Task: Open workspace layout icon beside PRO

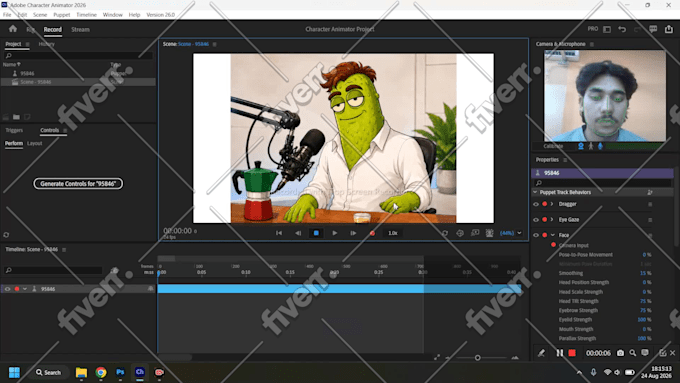Action: pyautogui.click(x=607, y=29)
